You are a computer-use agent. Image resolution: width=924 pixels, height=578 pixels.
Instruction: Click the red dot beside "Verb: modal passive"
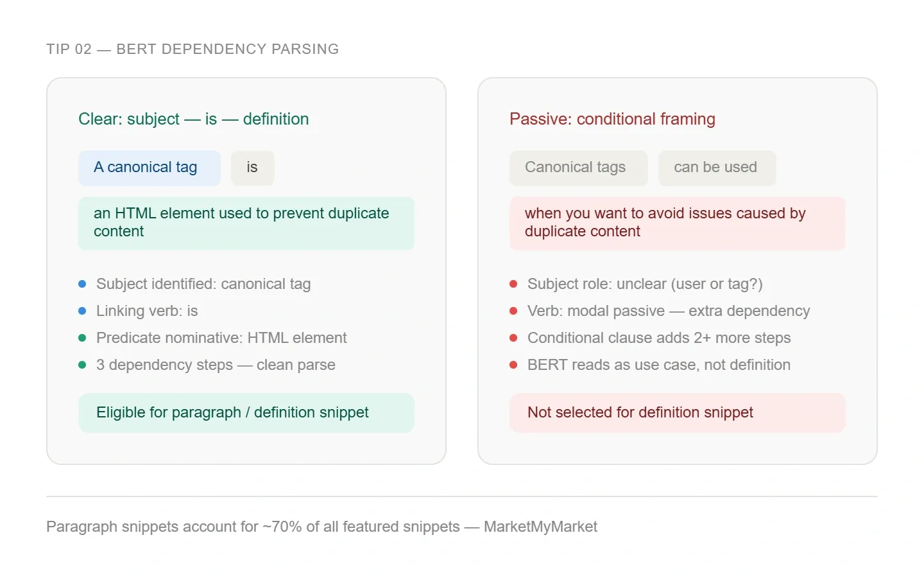(x=513, y=311)
